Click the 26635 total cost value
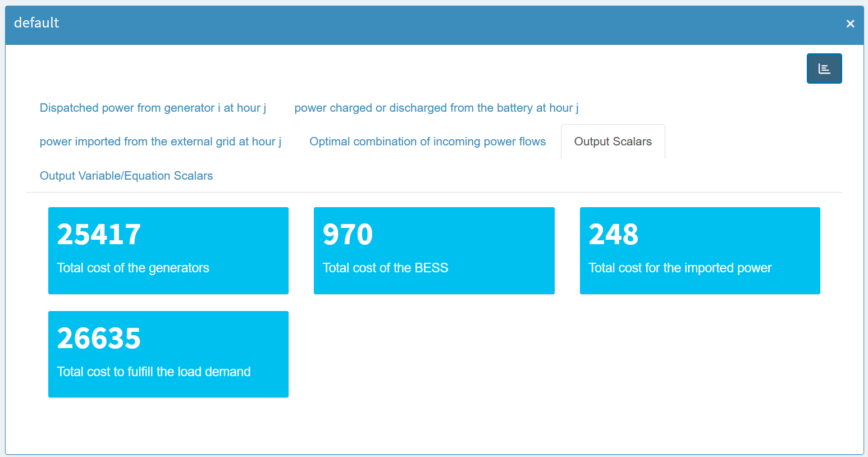The image size is (868, 457). [x=99, y=339]
